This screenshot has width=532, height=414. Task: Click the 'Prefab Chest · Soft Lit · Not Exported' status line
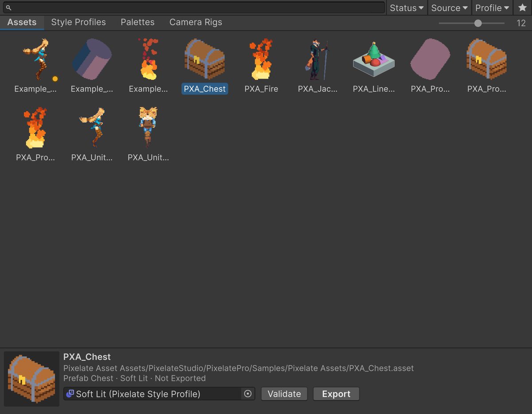[x=135, y=379]
